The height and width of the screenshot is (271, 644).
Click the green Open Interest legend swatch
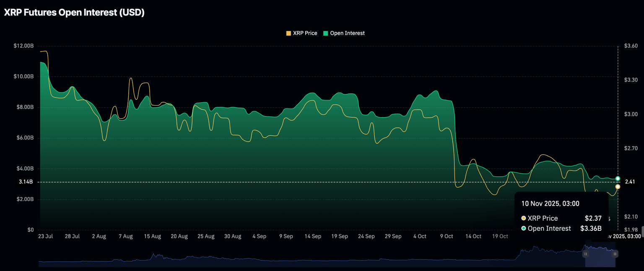[325, 33]
